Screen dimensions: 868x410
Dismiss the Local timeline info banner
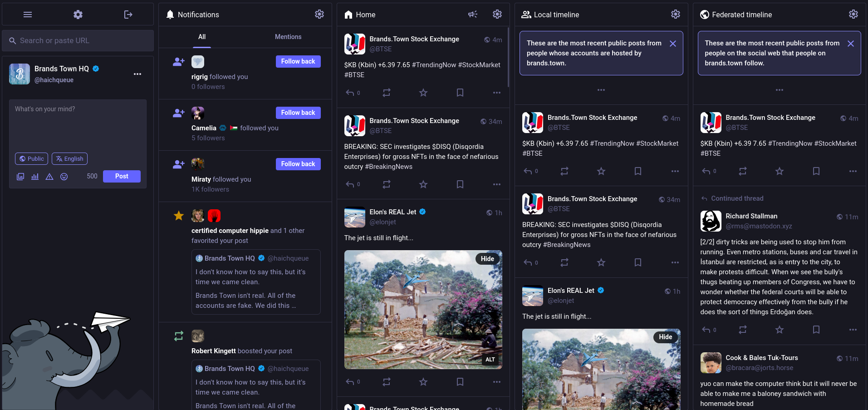click(x=673, y=44)
